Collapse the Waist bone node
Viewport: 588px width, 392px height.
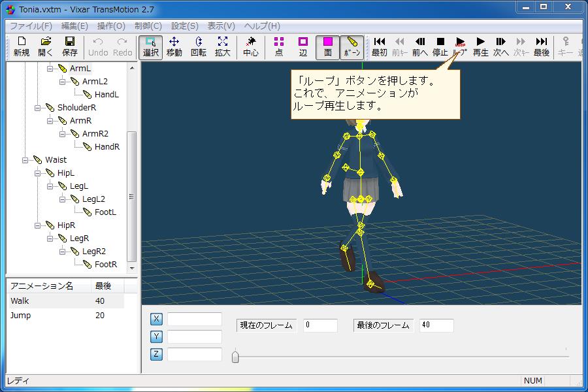point(25,159)
